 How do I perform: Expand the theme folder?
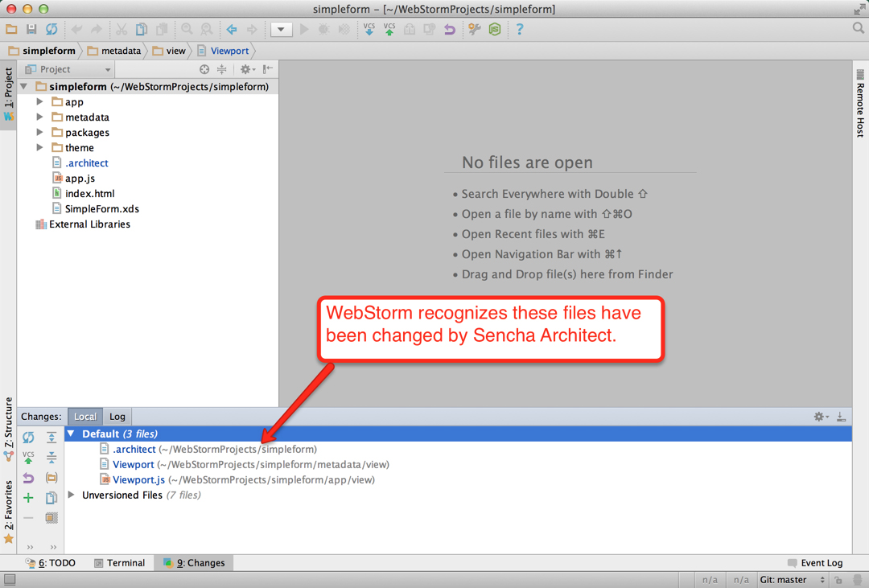click(x=39, y=147)
